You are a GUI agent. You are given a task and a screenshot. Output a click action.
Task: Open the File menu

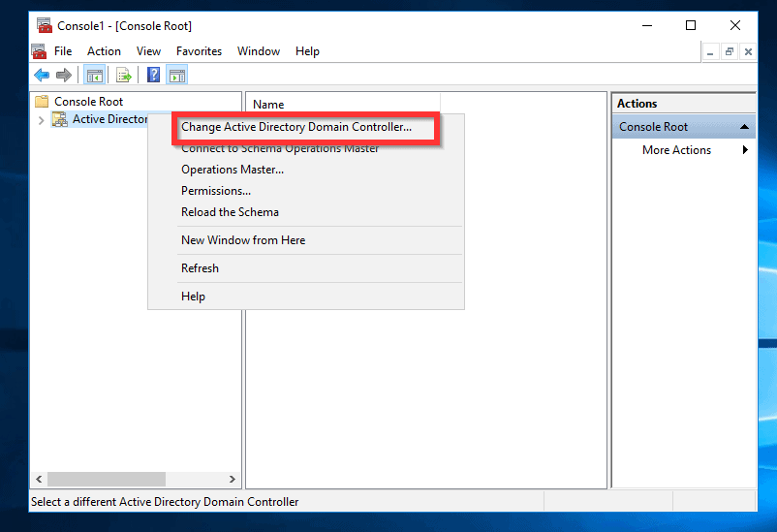(63, 51)
